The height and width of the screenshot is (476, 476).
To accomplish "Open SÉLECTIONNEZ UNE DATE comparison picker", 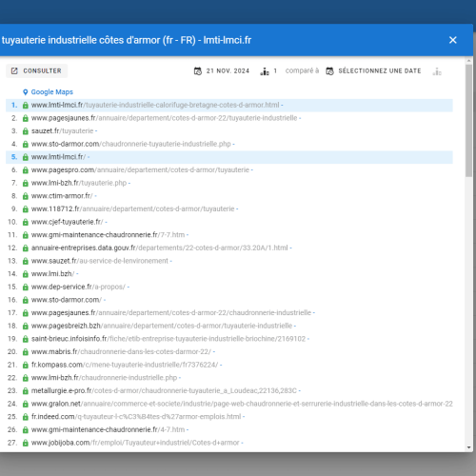I will coord(373,71).
